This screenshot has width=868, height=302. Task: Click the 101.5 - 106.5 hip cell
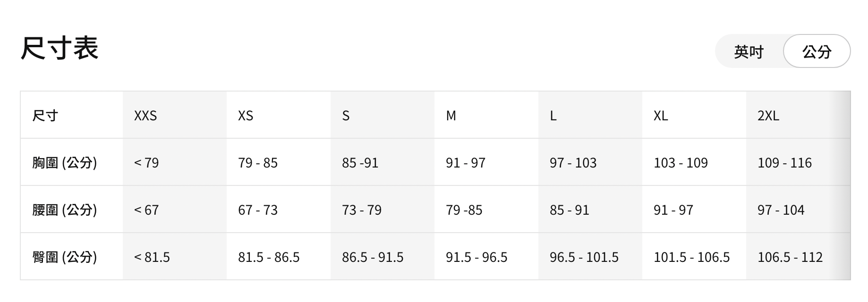691,257
